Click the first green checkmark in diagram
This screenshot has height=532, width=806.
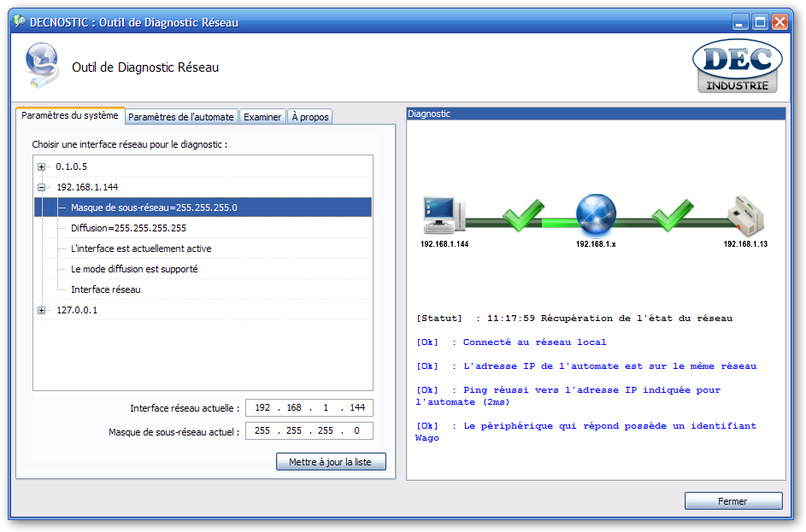521,214
